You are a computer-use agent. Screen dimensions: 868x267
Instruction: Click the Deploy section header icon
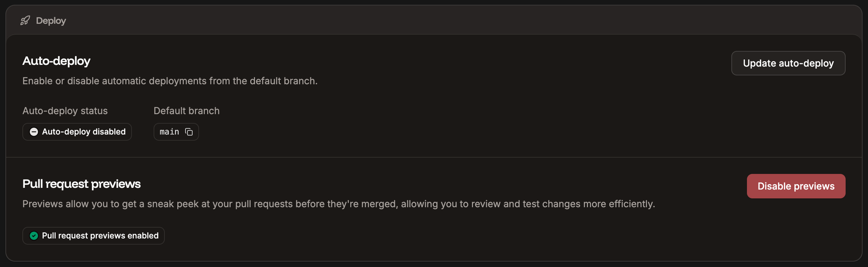click(x=25, y=20)
